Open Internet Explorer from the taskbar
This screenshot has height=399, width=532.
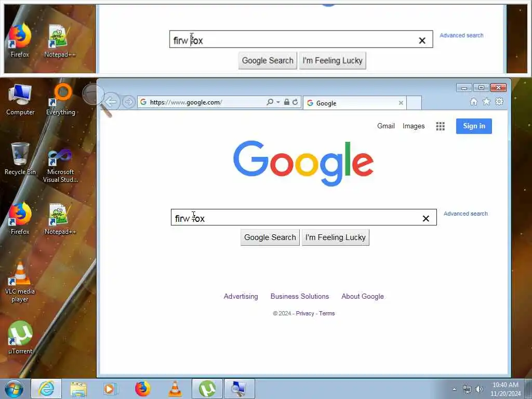coord(46,389)
